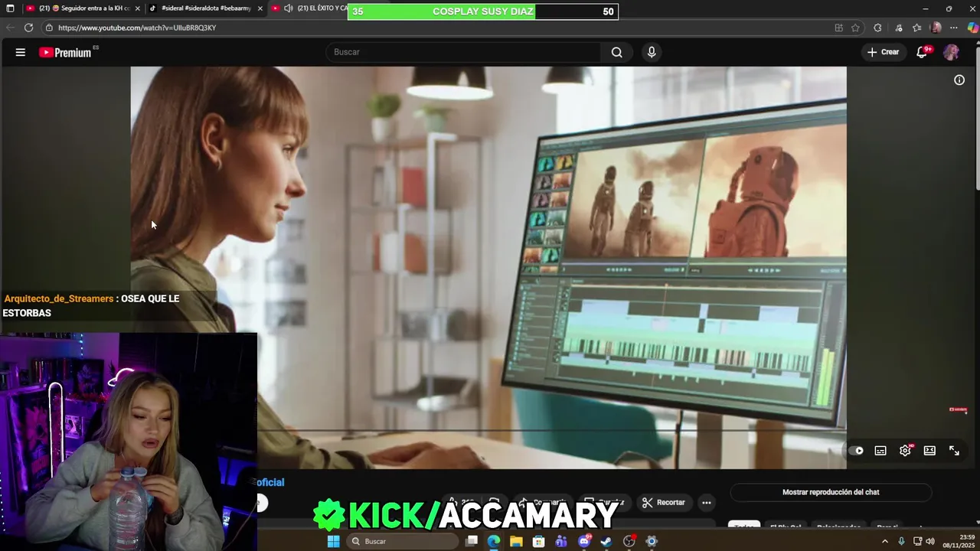Open the three-dot more actions menu

pos(707,503)
